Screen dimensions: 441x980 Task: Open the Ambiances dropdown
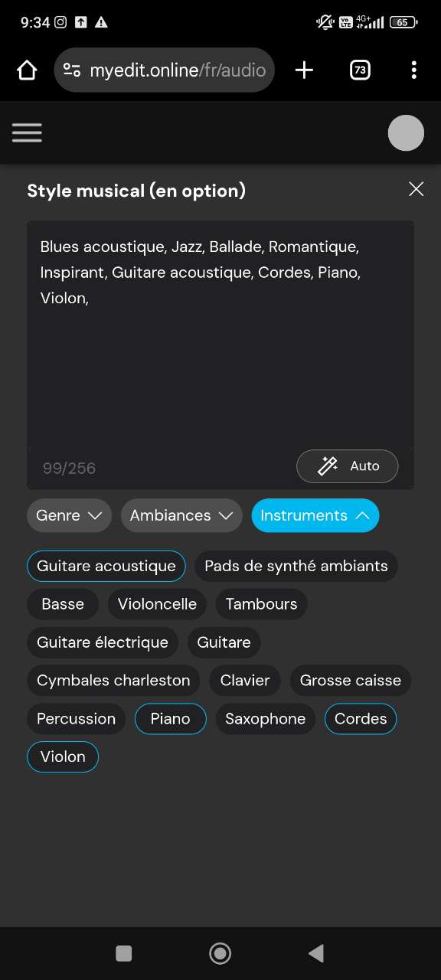(181, 515)
